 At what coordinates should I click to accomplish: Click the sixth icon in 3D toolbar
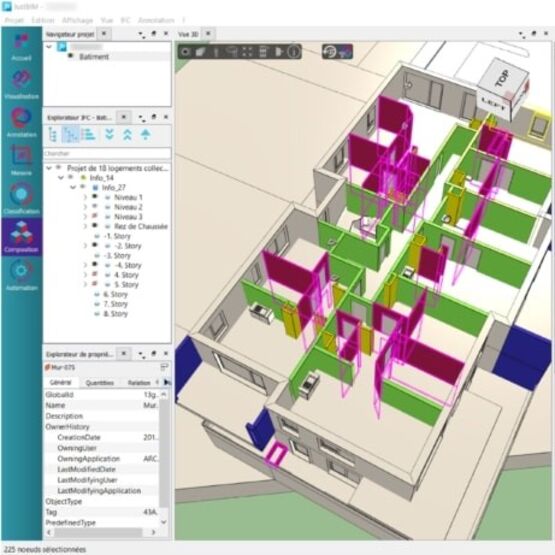pyautogui.click(x=263, y=52)
